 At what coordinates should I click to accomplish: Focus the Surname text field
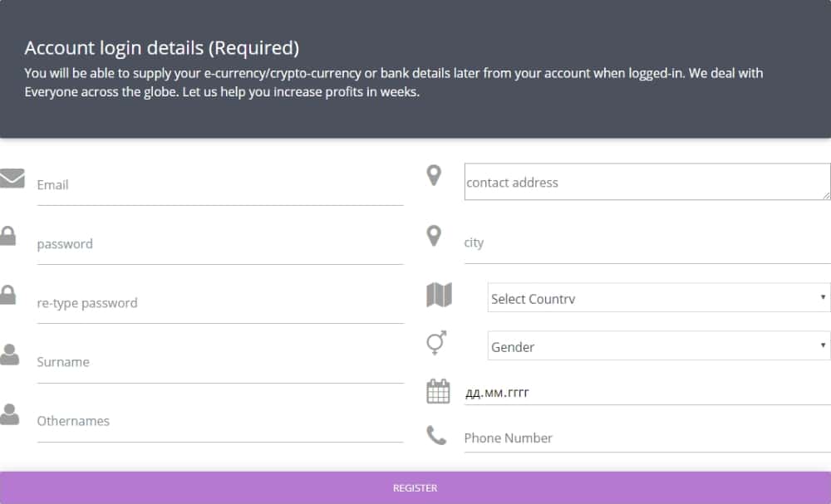click(219, 363)
